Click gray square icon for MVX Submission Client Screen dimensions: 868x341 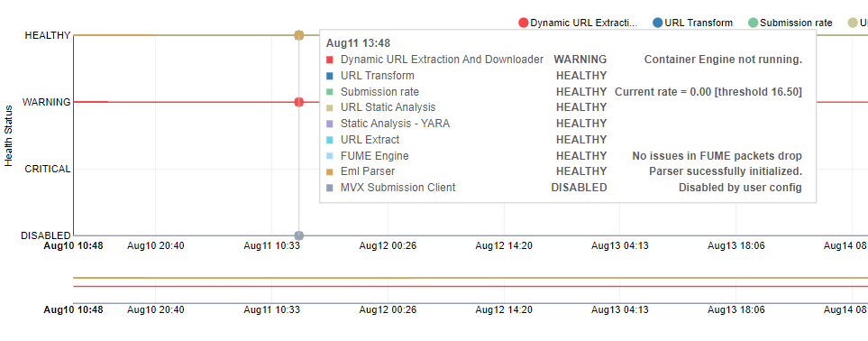[x=330, y=188]
